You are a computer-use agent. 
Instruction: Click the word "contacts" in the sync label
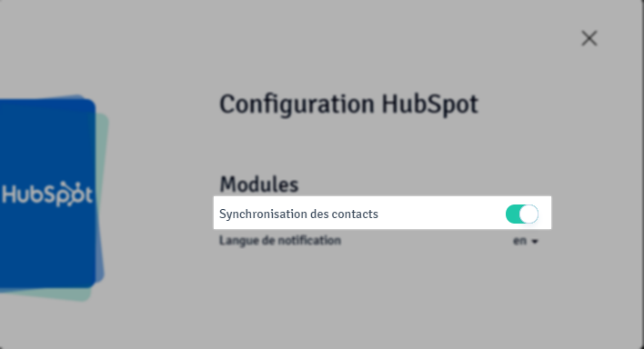coord(355,214)
